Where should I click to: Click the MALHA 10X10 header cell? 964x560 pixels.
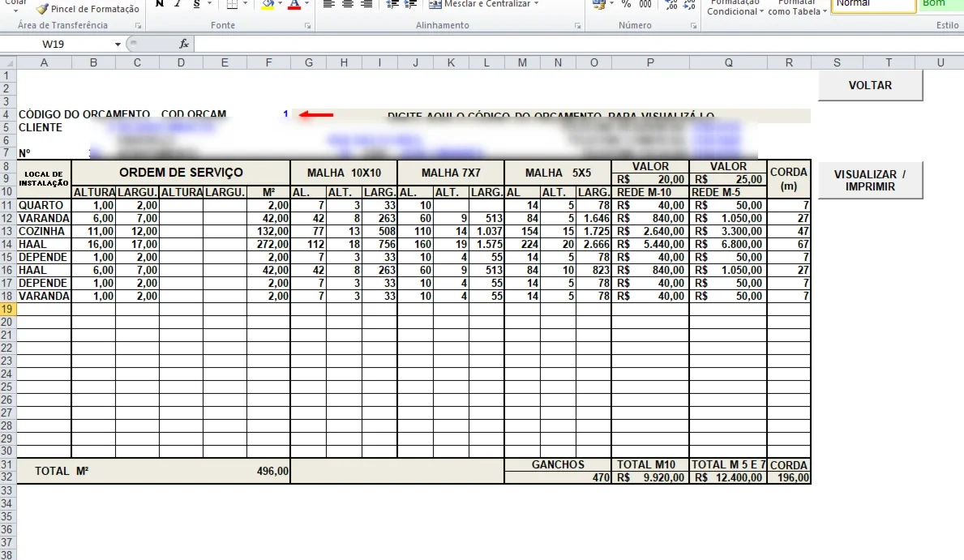pos(344,173)
